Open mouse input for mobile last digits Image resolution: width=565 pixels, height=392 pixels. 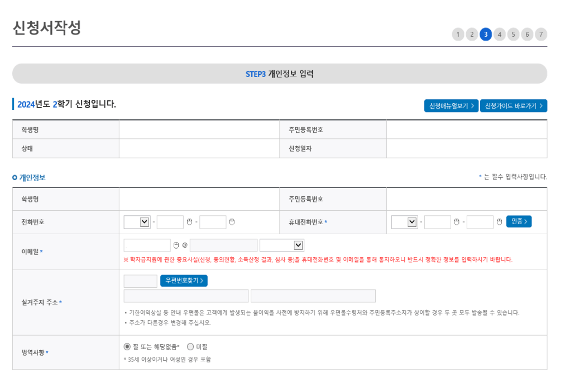tap(499, 221)
